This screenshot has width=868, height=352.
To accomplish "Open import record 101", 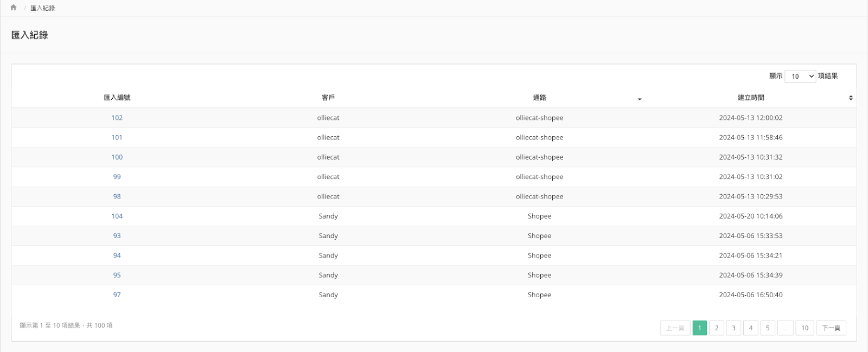I will [x=117, y=137].
